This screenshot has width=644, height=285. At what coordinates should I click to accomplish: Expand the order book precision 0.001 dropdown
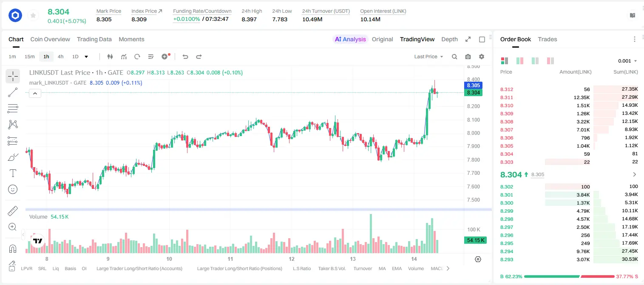coord(627,61)
